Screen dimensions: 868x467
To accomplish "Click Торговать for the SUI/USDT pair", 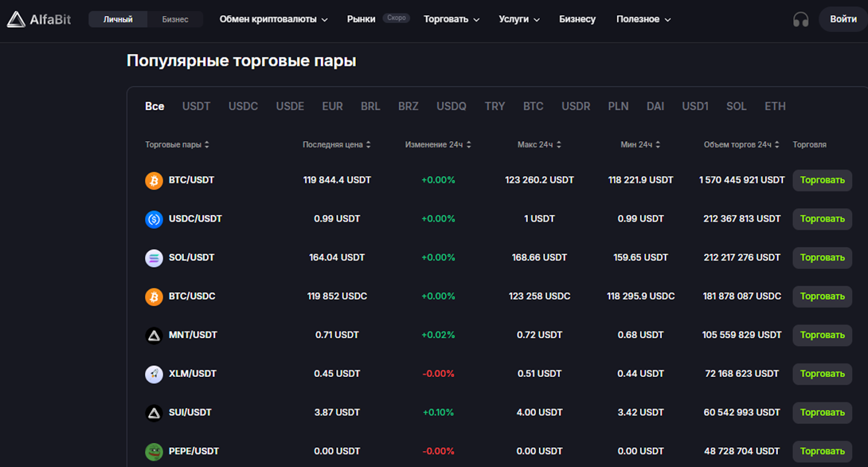I will pyautogui.click(x=822, y=413).
